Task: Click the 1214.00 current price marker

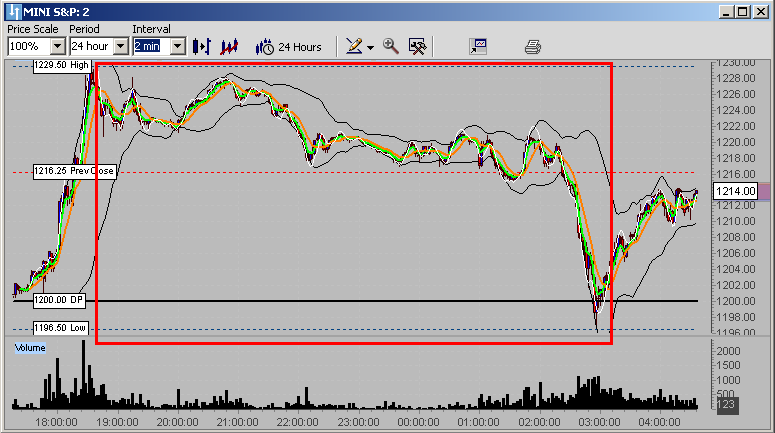Action: tap(733, 191)
